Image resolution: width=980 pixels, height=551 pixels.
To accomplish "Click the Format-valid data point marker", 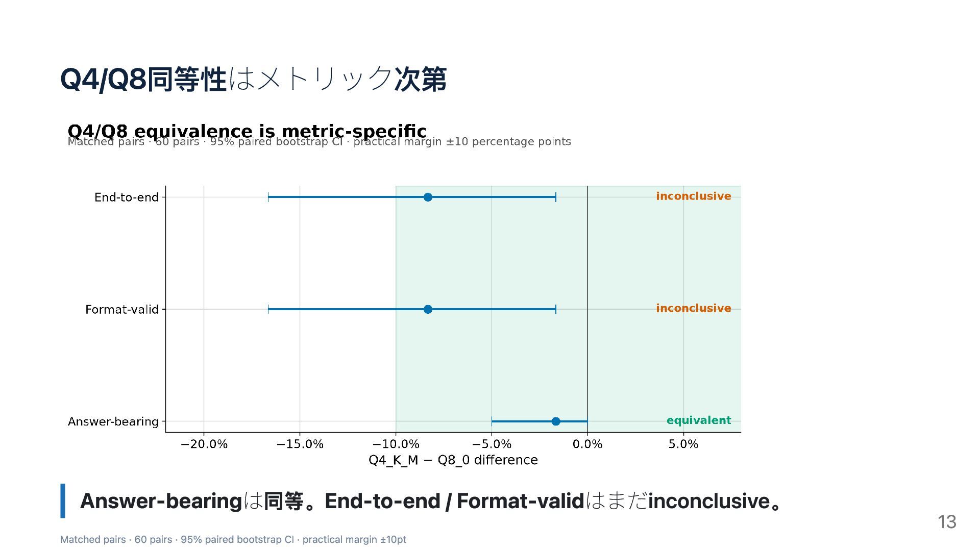I will click(x=428, y=309).
